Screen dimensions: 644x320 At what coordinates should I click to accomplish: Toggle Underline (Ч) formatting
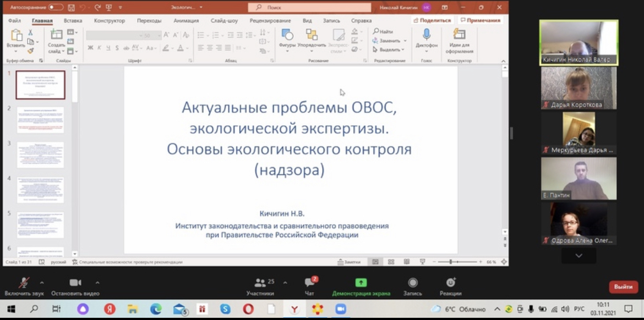(x=108, y=48)
